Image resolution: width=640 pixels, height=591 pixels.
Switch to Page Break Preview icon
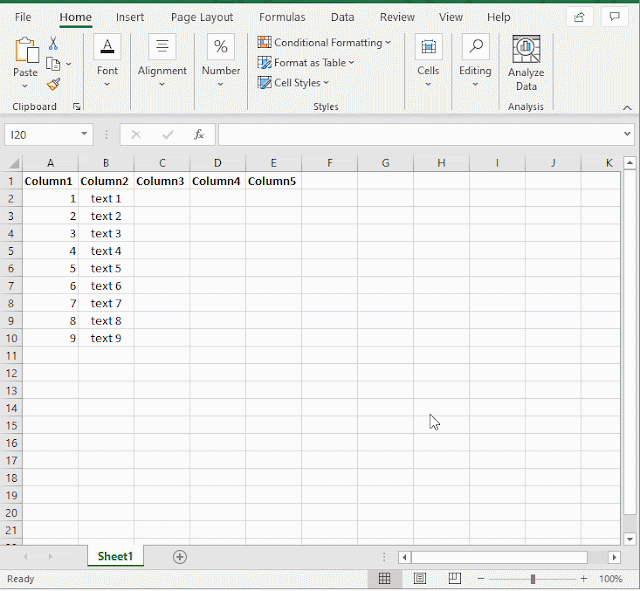pyautogui.click(x=454, y=578)
